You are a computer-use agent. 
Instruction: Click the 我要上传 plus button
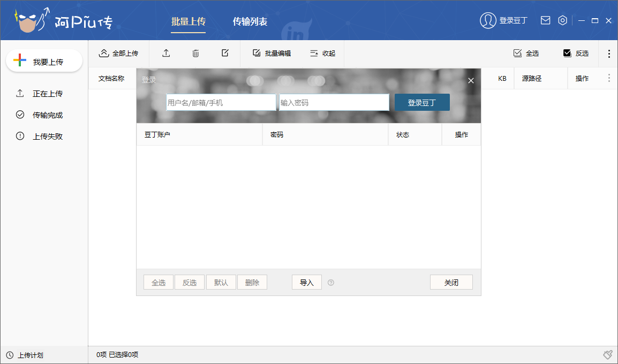point(44,61)
